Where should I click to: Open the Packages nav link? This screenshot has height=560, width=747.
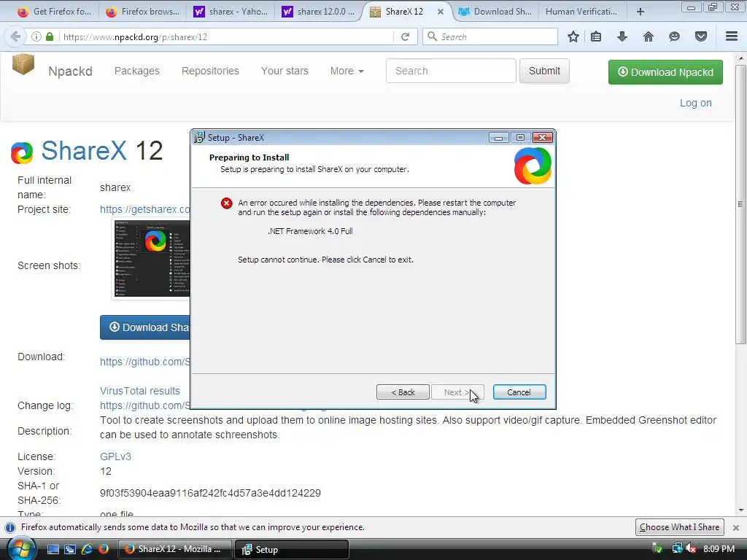pyautogui.click(x=137, y=71)
